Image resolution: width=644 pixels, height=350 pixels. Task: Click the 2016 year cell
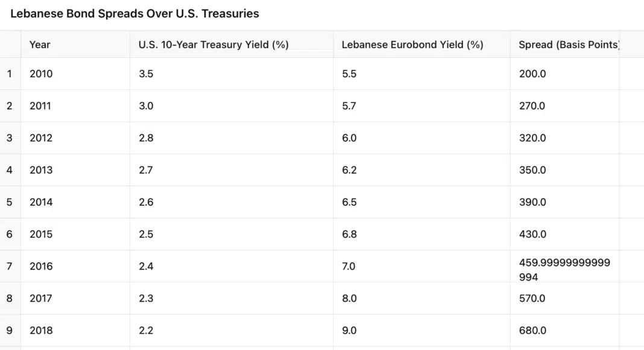pyautogui.click(x=41, y=266)
